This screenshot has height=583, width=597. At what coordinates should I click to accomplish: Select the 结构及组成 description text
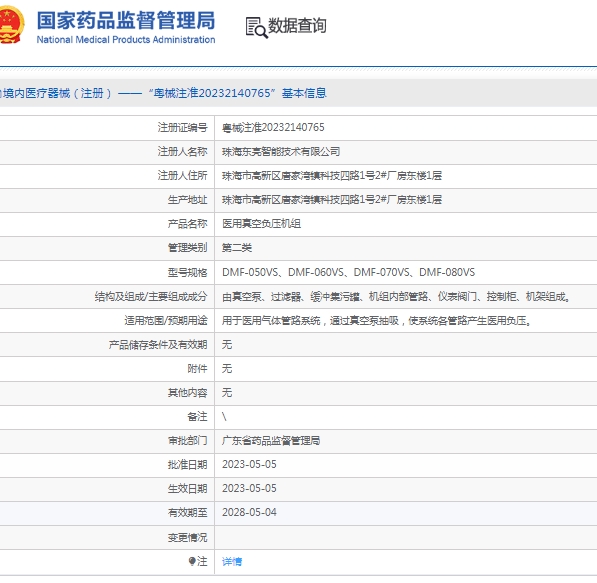(396, 296)
